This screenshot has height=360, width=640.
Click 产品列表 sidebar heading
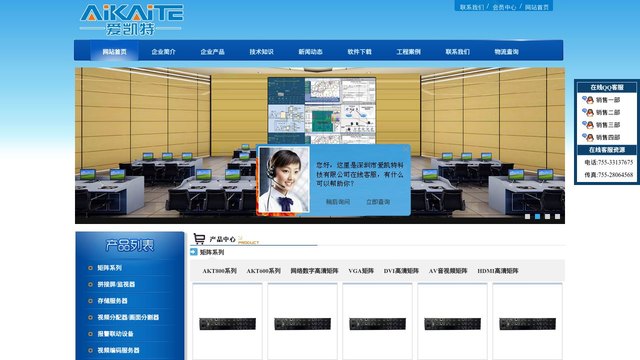click(130, 245)
